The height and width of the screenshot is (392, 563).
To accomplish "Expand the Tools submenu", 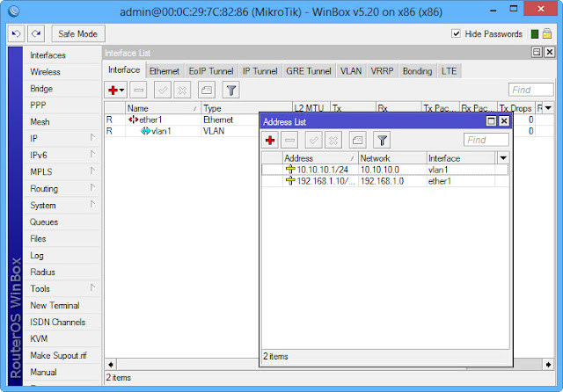I will (62, 288).
